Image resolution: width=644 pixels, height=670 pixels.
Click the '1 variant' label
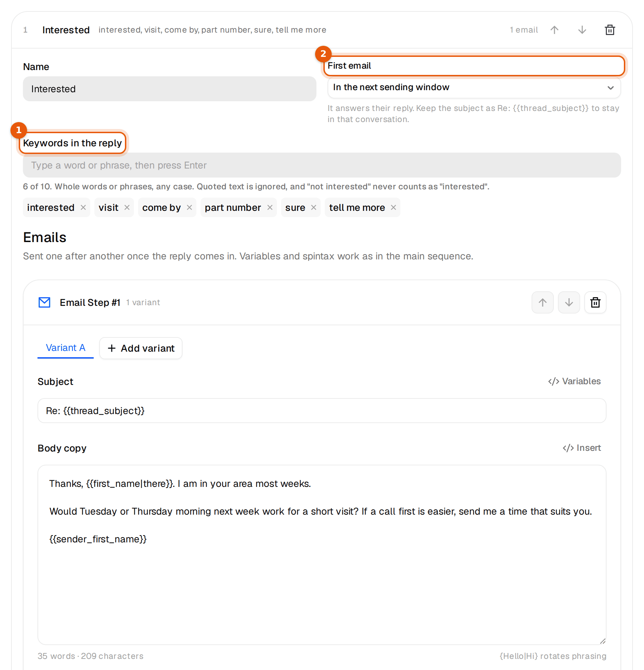click(143, 302)
